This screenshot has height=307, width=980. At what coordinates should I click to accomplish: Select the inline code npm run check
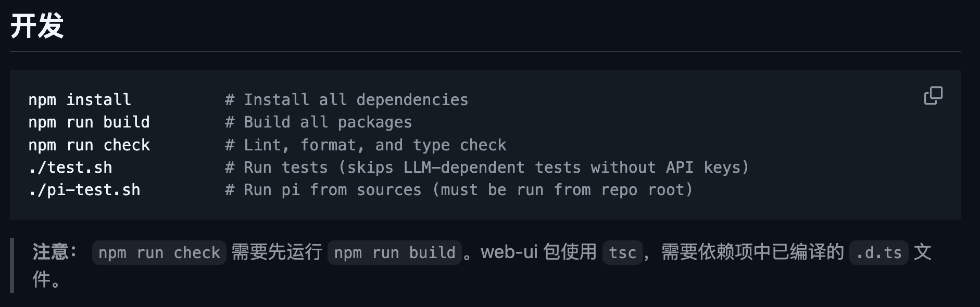[159, 252]
